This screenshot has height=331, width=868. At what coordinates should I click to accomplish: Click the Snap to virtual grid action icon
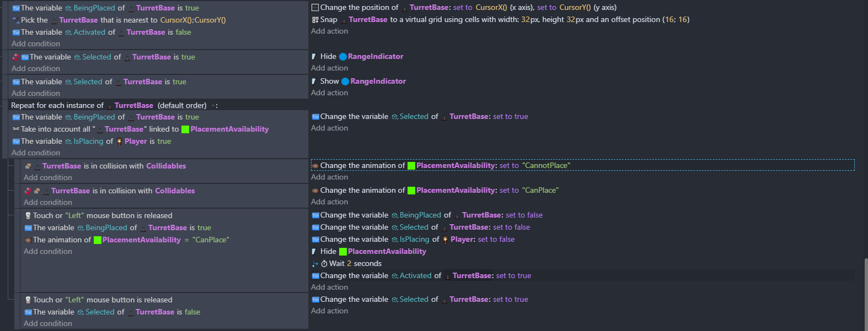click(315, 19)
